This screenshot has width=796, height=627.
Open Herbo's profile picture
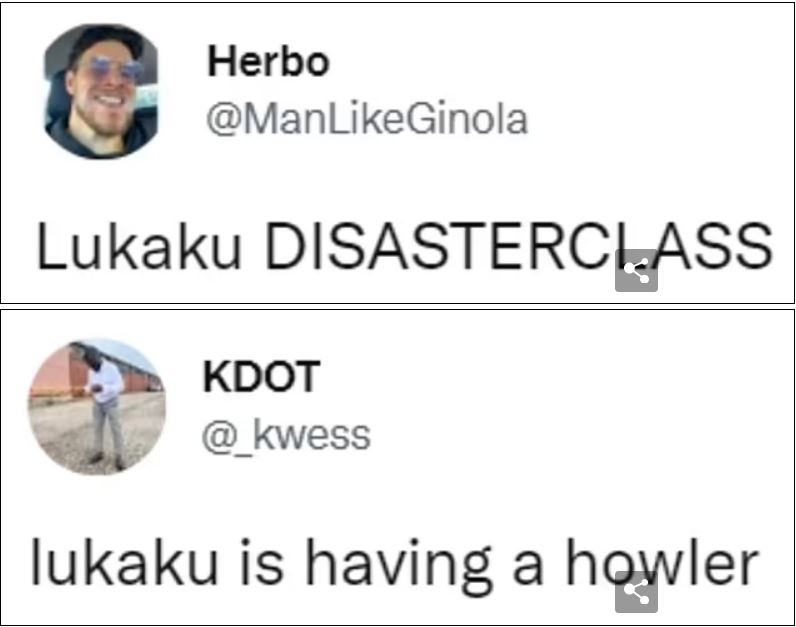pyautogui.click(x=101, y=92)
